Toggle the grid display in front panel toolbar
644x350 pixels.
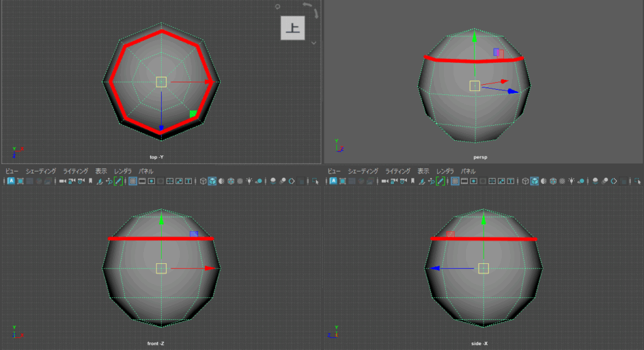pyautogui.click(x=133, y=181)
